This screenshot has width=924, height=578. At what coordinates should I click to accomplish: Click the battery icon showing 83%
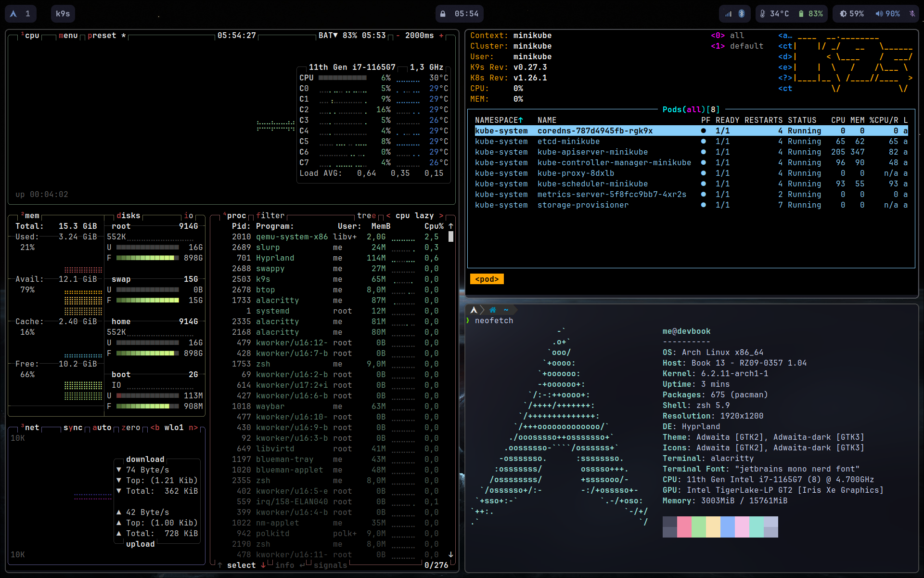coord(801,14)
